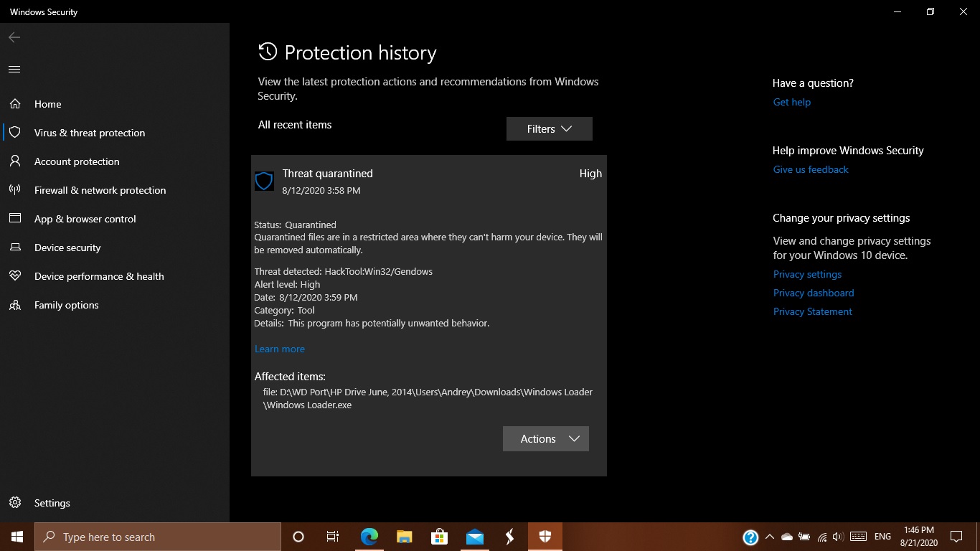Click the Firewall & network antenna icon

pyautogui.click(x=15, y=190)
